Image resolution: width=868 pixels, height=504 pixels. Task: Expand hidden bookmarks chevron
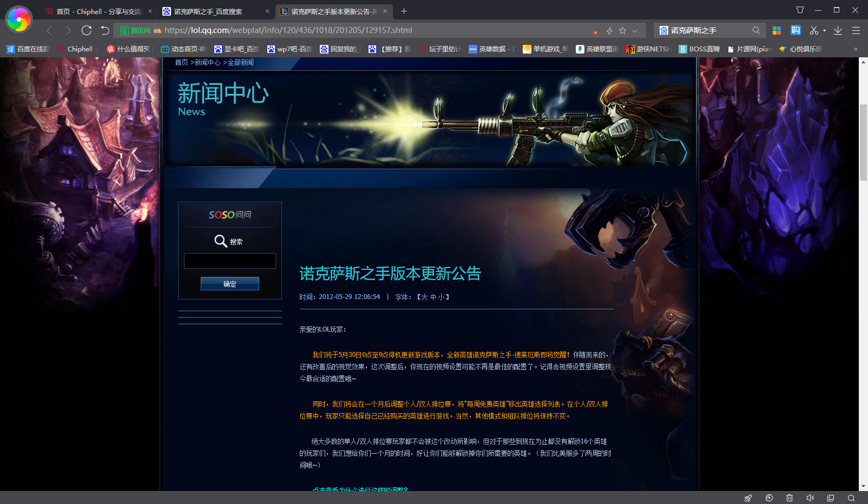[x=856, y=49]
